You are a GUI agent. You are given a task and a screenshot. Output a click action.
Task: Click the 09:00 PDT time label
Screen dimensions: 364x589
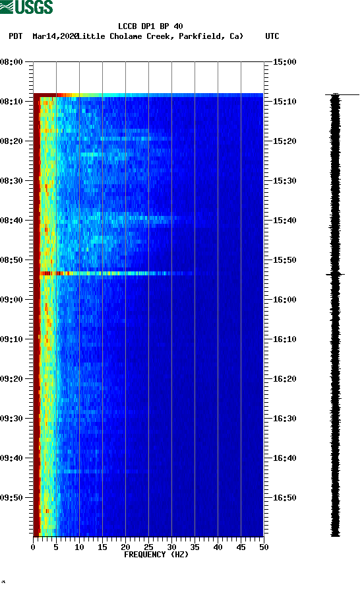point(11,300)
